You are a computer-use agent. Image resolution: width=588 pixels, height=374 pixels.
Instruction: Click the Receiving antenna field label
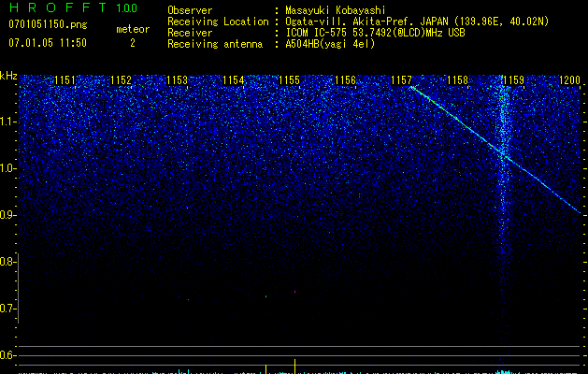tap(215, 44)
